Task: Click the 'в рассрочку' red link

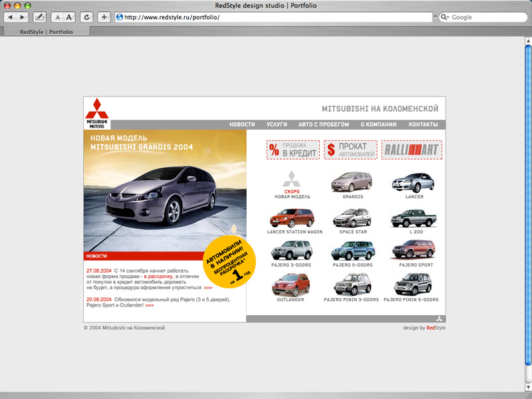Action: [158, 277]
